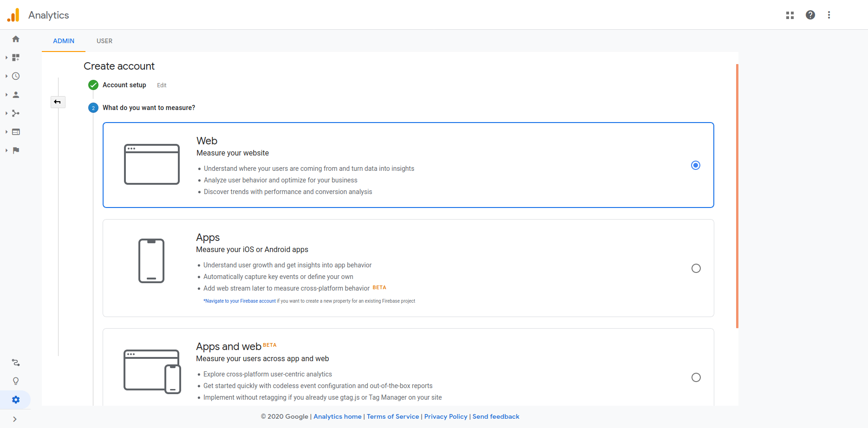Open the Google apps grid icon

pyautogui.click(x=790, y=15)
